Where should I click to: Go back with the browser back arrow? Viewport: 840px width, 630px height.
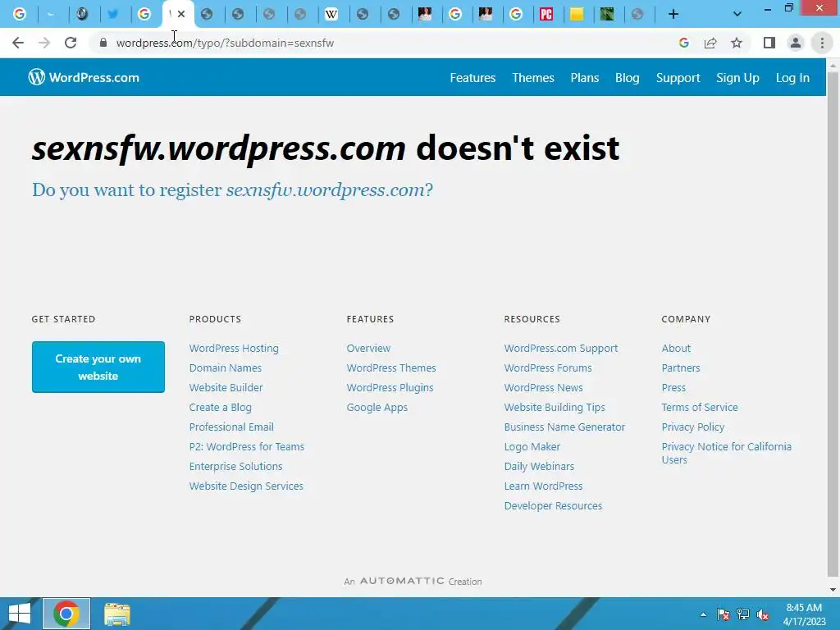coord(18,43)
